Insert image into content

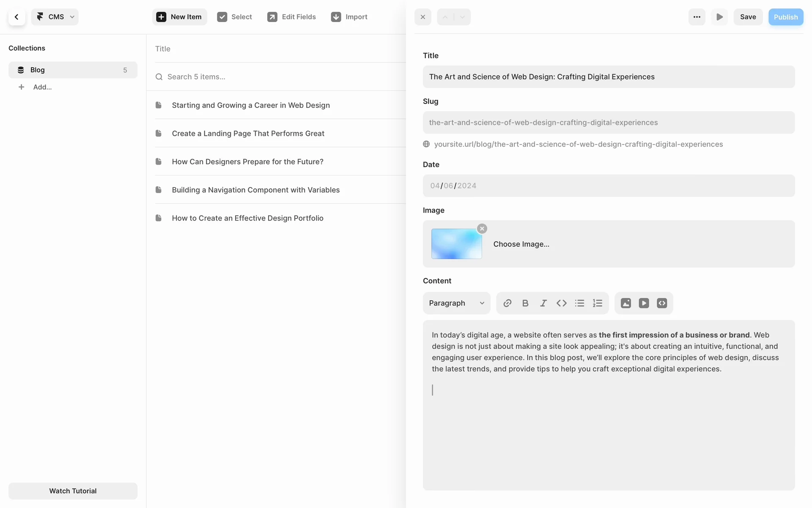click(625, 303)
